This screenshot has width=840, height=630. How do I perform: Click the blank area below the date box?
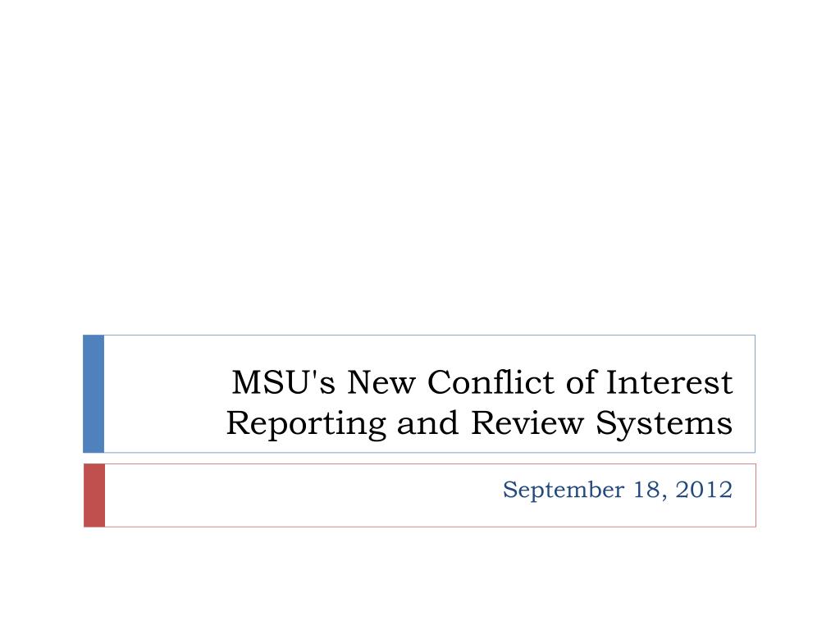[420, 578]
